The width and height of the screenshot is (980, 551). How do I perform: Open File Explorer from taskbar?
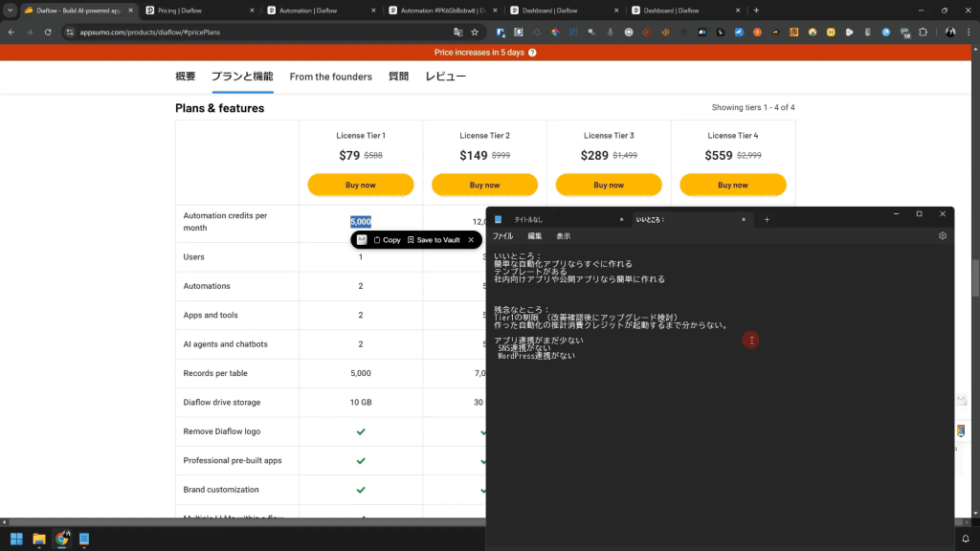pos(38,539)
